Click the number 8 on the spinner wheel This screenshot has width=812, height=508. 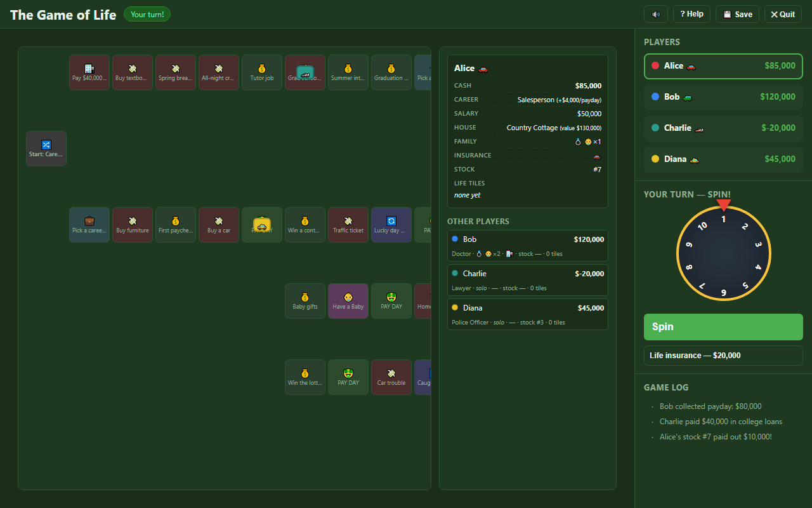pyautogui.click(x=689, y=267)
